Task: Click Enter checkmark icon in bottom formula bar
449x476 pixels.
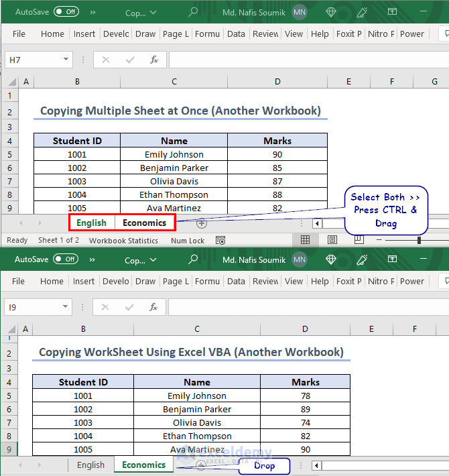Action: tap(129, 307)
